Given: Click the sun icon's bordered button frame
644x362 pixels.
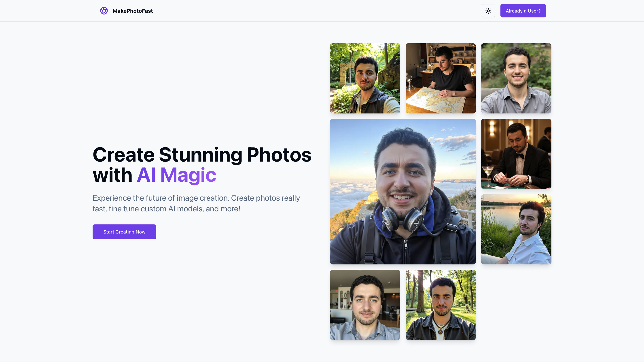Looking at the screenshot, I should [x=488, y=11].
